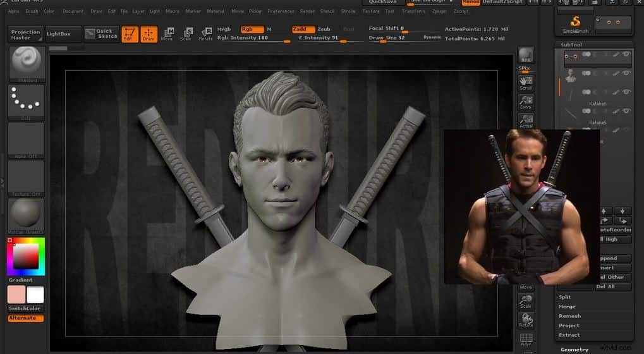The height and width of the screenshot is (354, 644).
Task: Enable the Mrgb mode
Action: coord(224,29)
